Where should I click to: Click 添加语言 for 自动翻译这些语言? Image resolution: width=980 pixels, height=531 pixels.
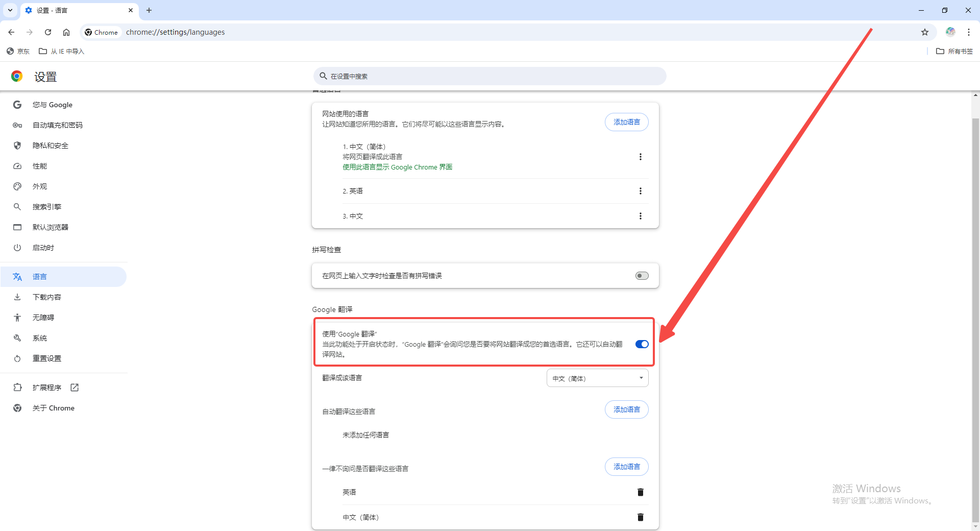(627, 409)
